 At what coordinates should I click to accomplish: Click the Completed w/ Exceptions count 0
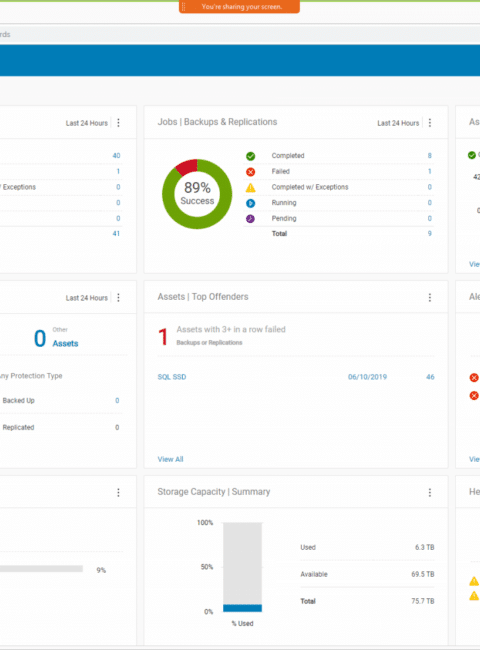(429, 187)
